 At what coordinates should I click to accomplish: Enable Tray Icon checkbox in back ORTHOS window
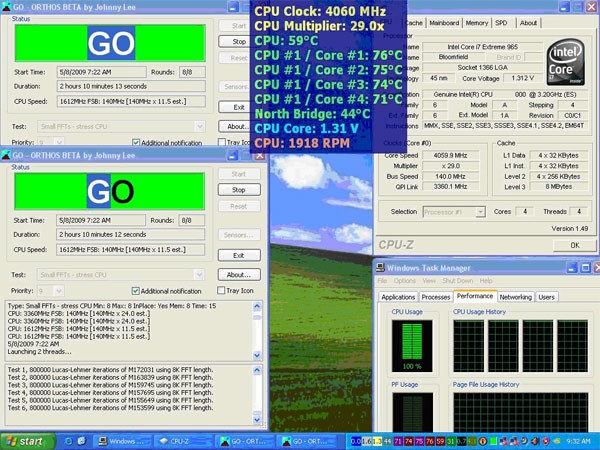pyautogui.click(x=222, y=142)
